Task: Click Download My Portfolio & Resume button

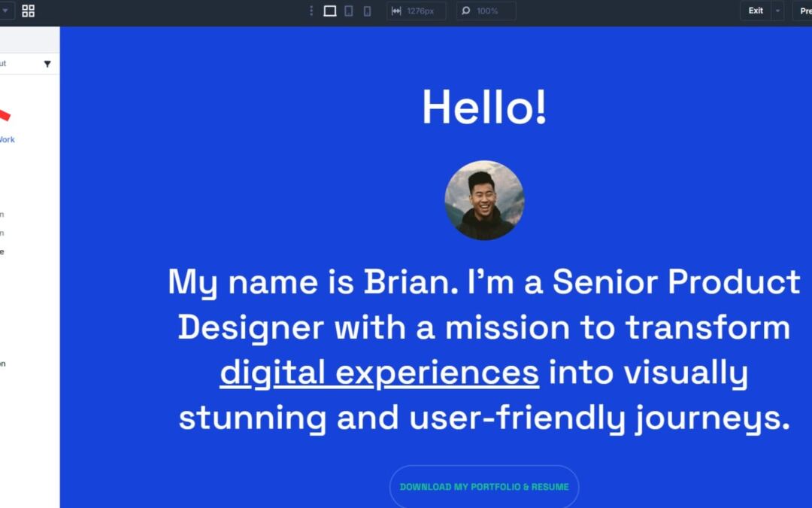Action: coord(484,487)
